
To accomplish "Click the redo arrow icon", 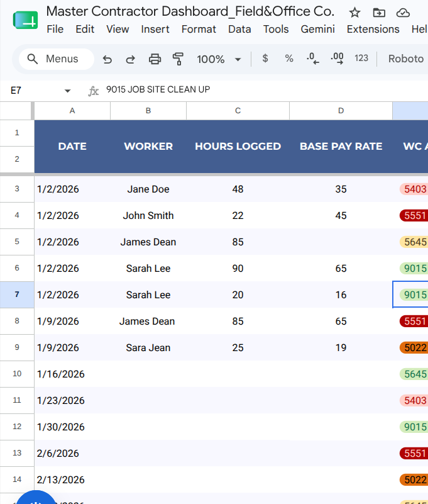I will tap(130, 59).
